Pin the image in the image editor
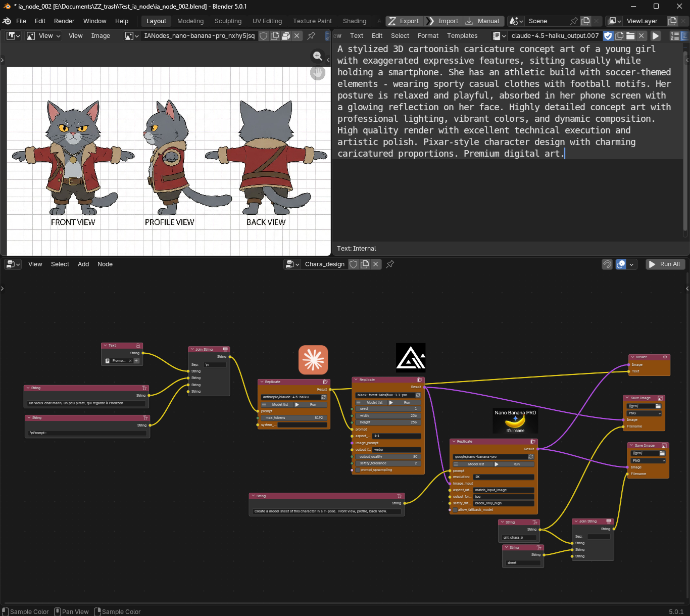Image resolution: width=690 pixels, height=616 pixels. [311, 36]
